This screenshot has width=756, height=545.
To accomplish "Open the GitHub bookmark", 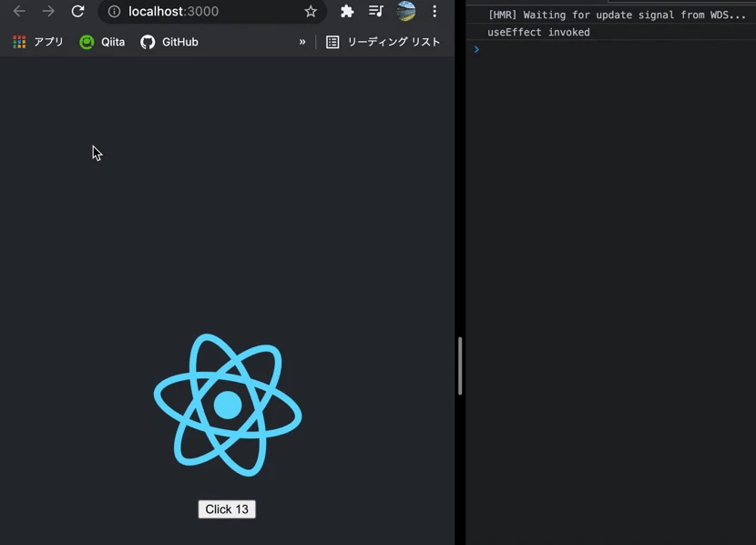I will (169, 42).
